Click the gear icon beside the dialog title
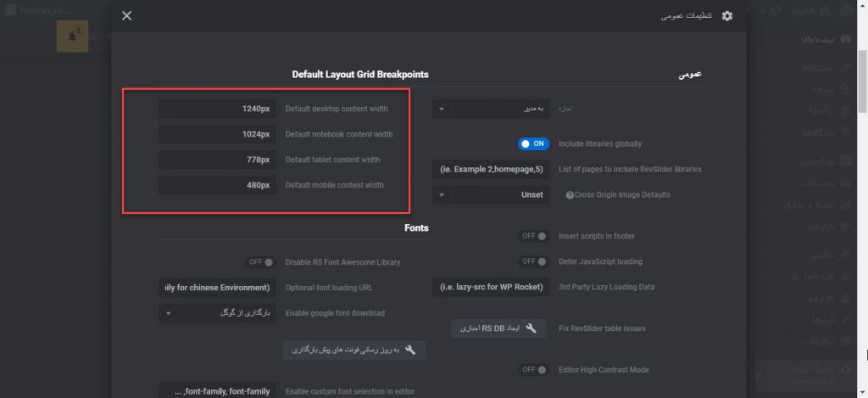 (x=726, y=16)
